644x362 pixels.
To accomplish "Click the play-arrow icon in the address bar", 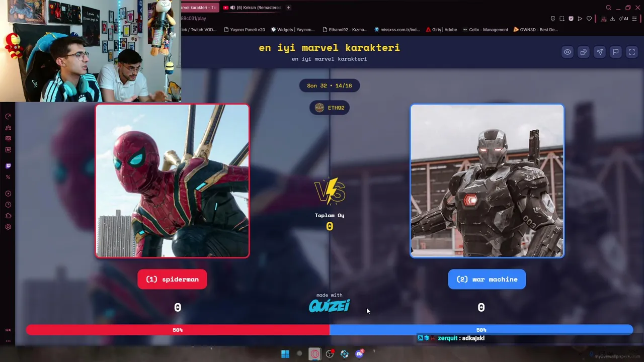I will [x=580, y=19].
